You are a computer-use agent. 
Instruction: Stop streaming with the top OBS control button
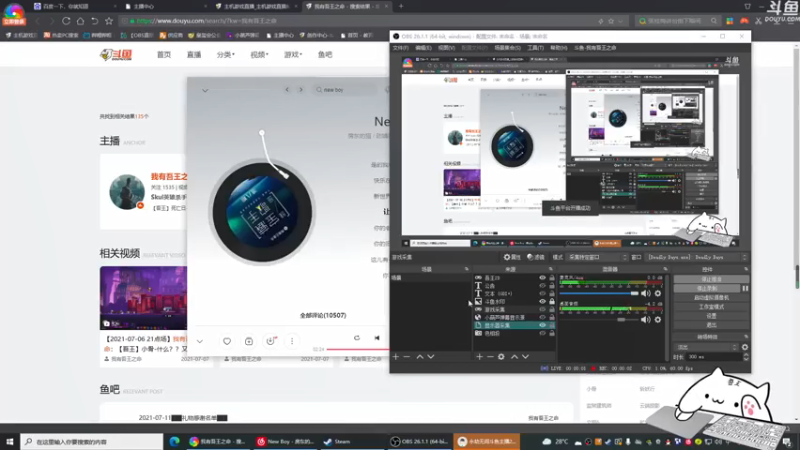tap(711, 279)
